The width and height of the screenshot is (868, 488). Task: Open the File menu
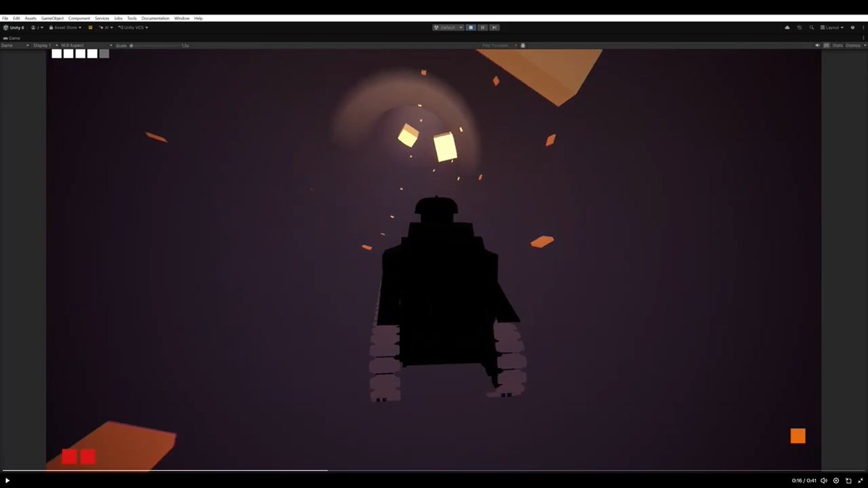(5, 18)
